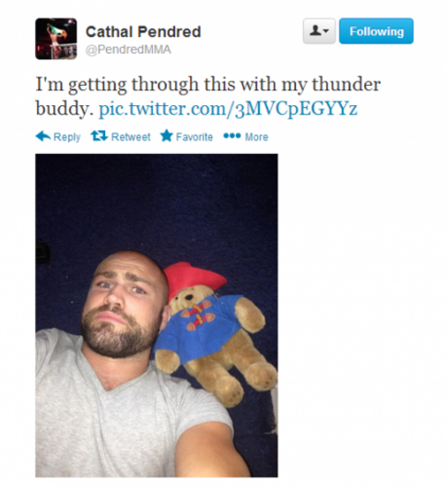Expand the user actions dropdown arrow
This screenshot has width=448, height=487.
click(325, 31)
